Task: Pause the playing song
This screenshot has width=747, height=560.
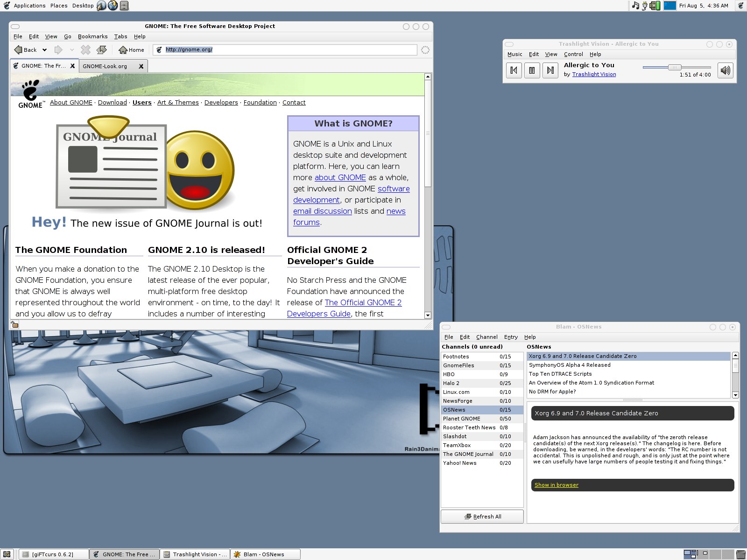Action: [x=532, y=70]
